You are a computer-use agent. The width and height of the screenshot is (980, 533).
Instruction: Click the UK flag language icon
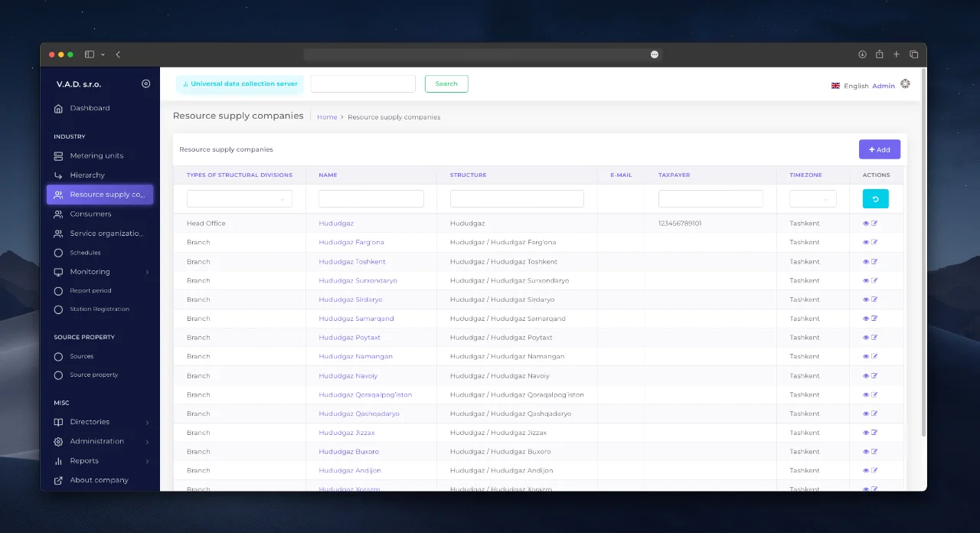point(835,86)
